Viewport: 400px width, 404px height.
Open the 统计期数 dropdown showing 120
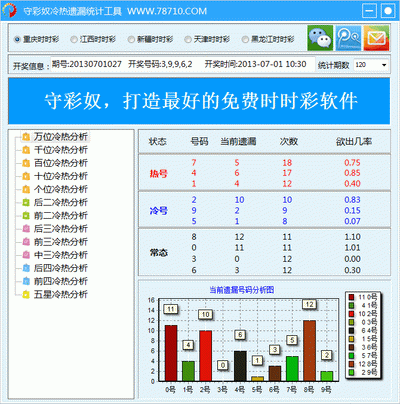coord(371,65)
